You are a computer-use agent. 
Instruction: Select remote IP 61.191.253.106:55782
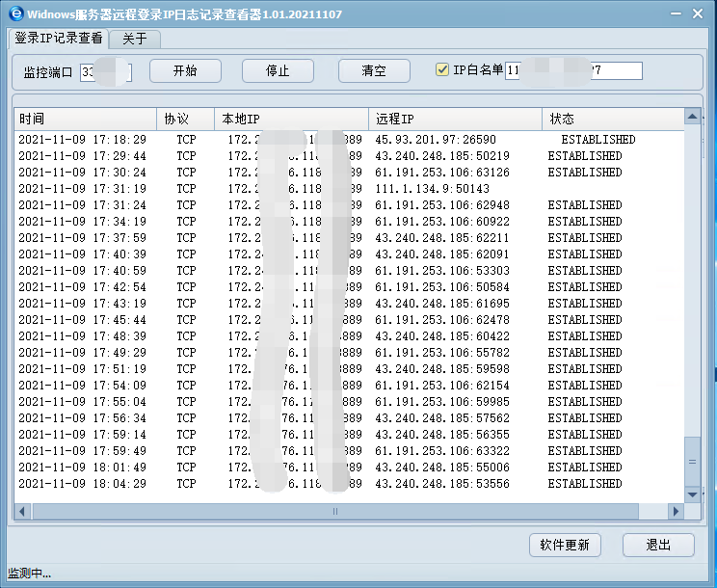pos(442,353)
